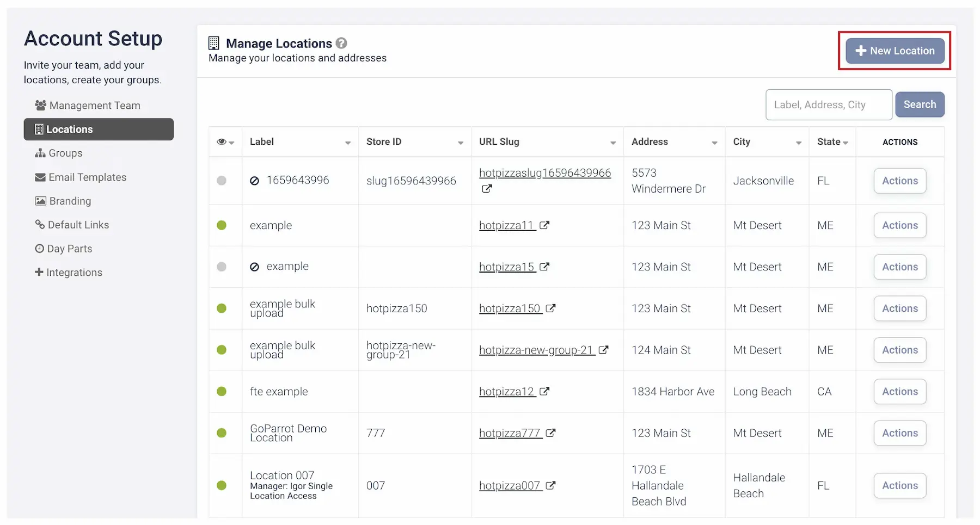Open Management Team in the sidebar
Viewport: 980px width, 525px height.
pyautogui.click(x=88, y=106)
